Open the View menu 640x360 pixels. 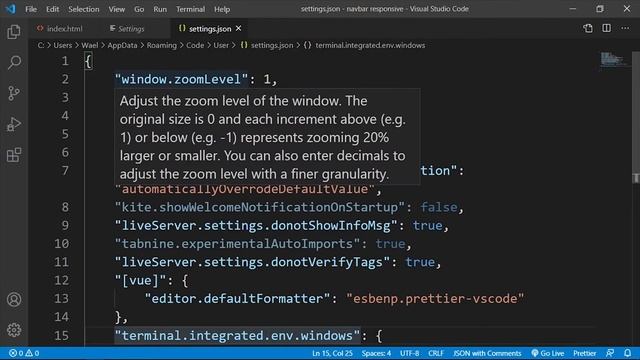116,9
